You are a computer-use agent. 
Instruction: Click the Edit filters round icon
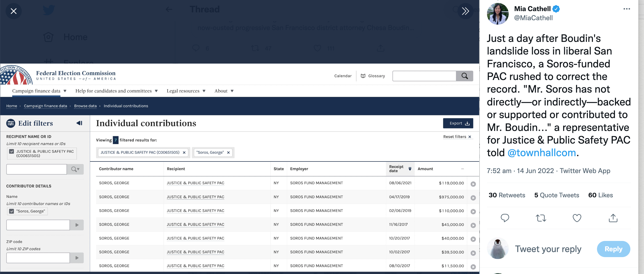(x=11, y=123)
